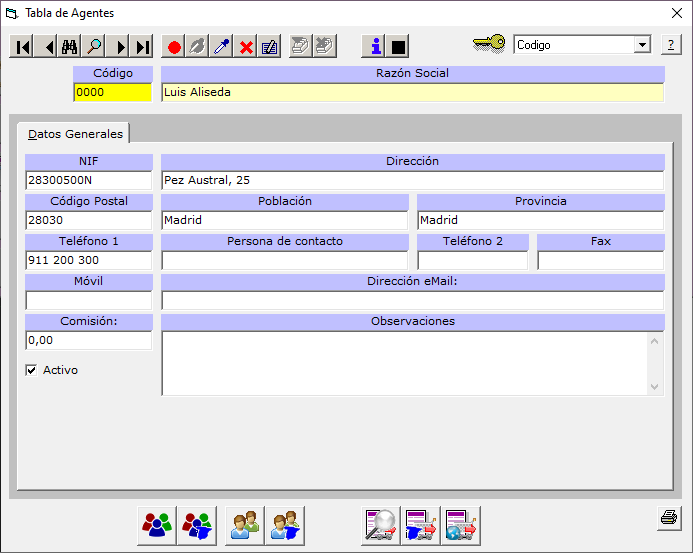Jump to the last record
693x553 pixels.
click(x=143, y=47)
